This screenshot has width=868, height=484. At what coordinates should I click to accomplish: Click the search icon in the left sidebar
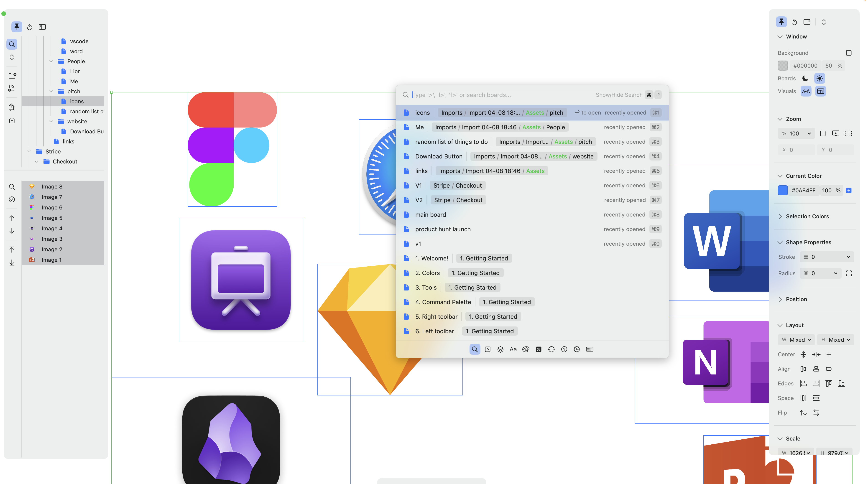12,44
